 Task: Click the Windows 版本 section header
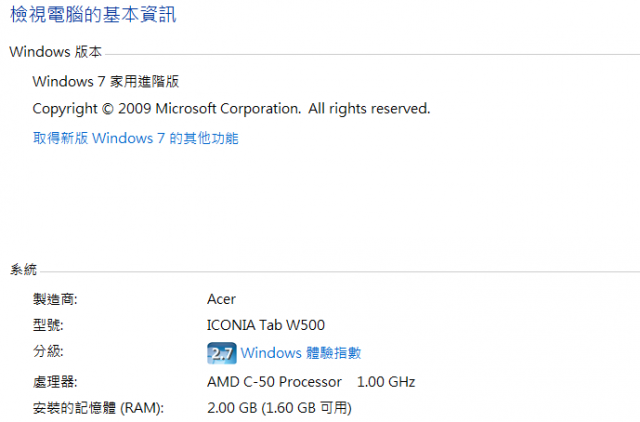click(x=56, y=52)
